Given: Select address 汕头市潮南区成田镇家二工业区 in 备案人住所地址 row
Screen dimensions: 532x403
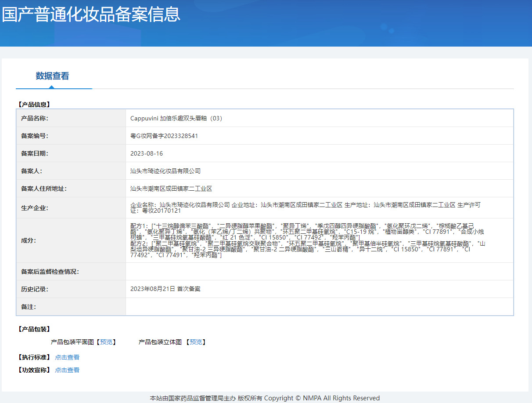Looking at the screenshot, I should click(171, 189).
